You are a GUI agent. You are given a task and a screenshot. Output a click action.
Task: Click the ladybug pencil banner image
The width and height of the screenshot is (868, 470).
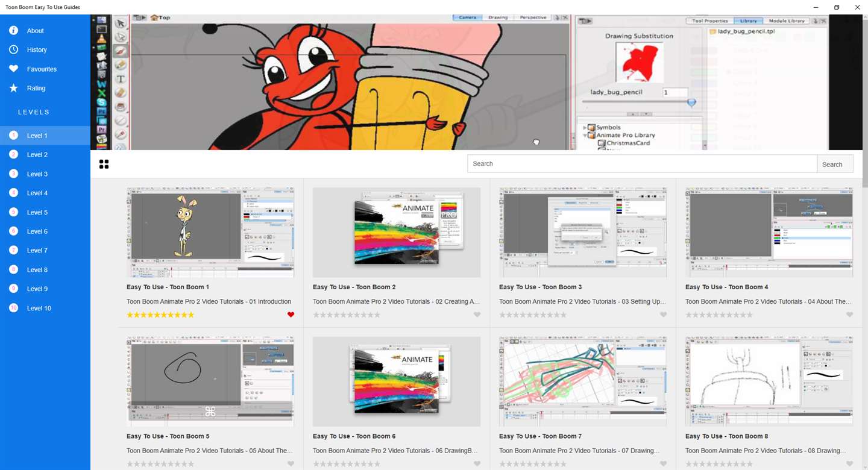click(x=477, y=83)
